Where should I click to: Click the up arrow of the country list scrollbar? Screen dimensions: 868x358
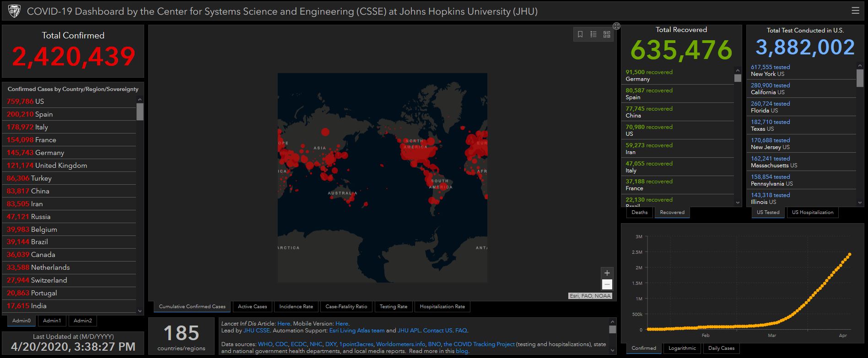[x=140, y=99]
